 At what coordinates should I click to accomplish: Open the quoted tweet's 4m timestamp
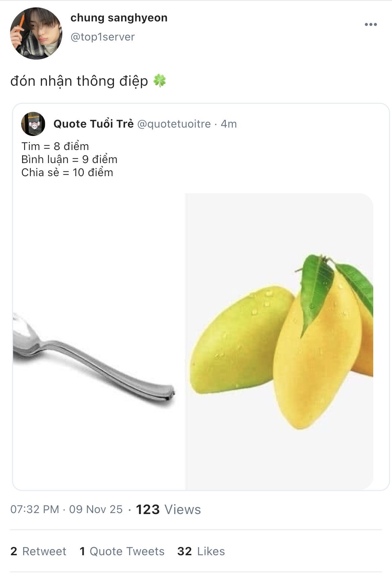pos(229,124)
